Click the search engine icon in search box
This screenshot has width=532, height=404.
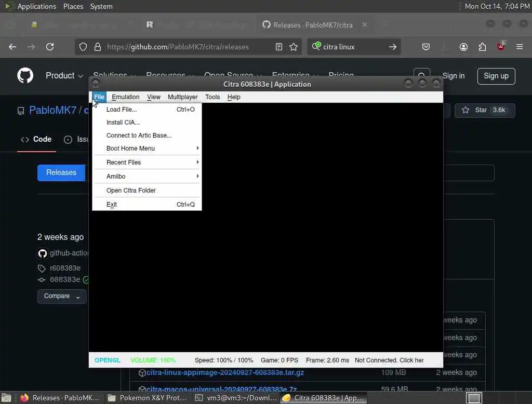tap(316, 46)
